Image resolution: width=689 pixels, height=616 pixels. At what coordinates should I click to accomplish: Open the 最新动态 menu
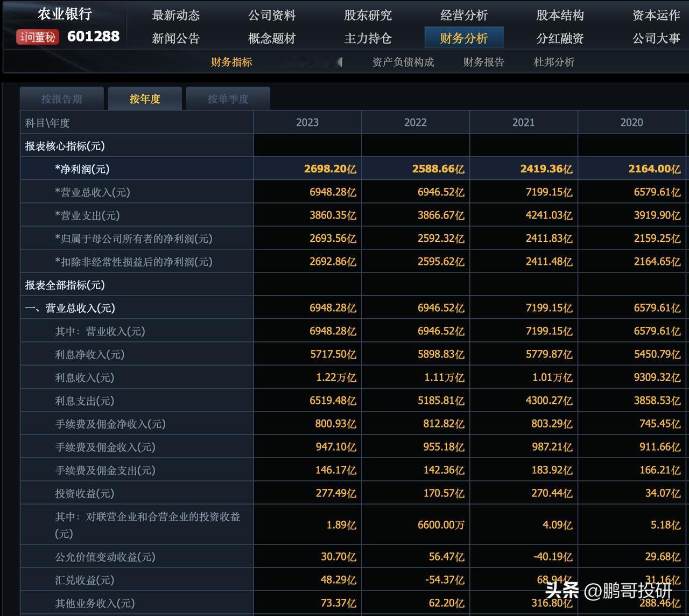pos(175,15)
